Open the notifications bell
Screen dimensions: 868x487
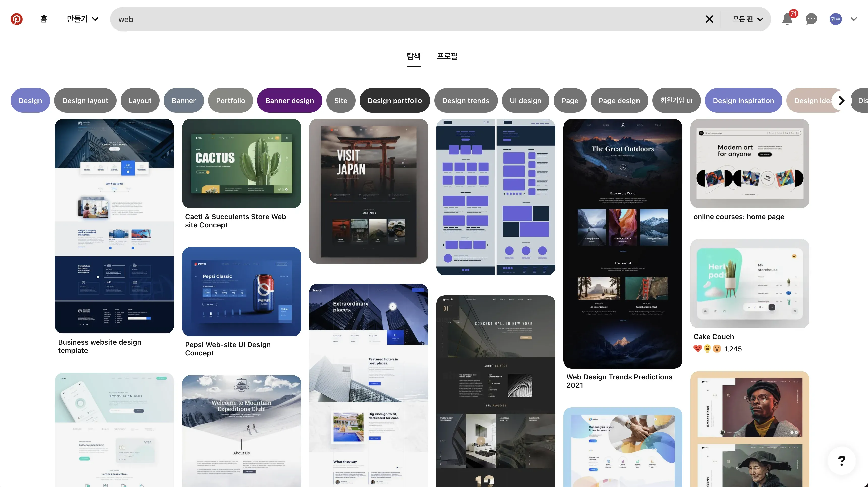(787, 19)
